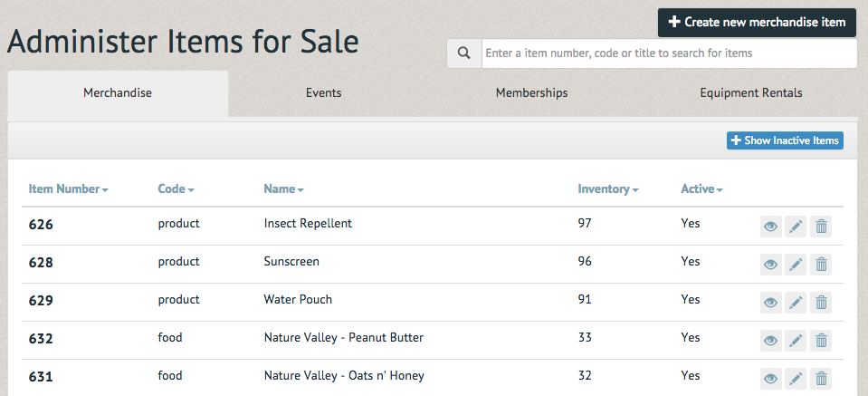The height and width of the screenshot is (396, 868).
Task: Sort by Item Number column
Action: 68,188
